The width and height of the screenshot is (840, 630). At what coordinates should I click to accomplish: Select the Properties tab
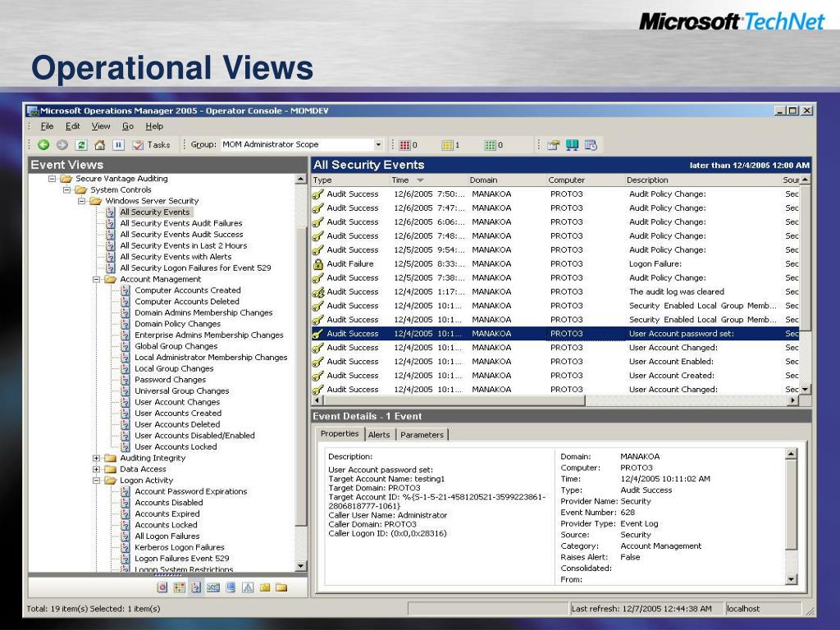pyautogui.click(x=340, y=434)
